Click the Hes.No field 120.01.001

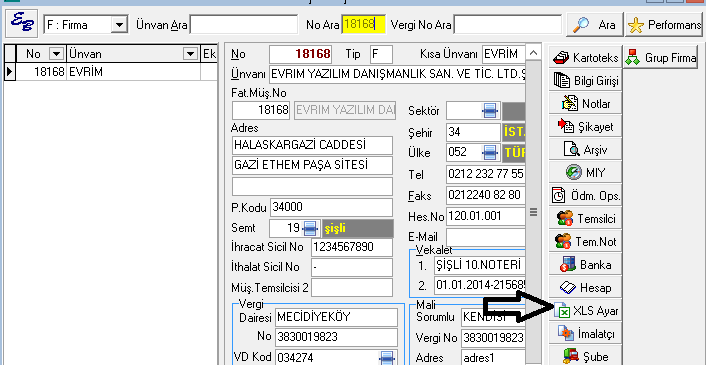[x=486, y=216]
